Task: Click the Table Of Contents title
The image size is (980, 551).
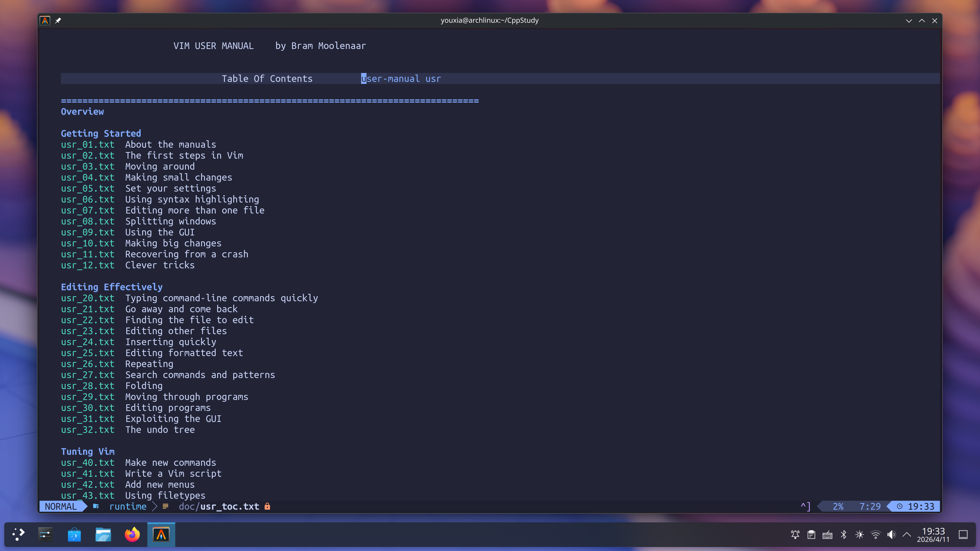Action: (x=267, y=79)
